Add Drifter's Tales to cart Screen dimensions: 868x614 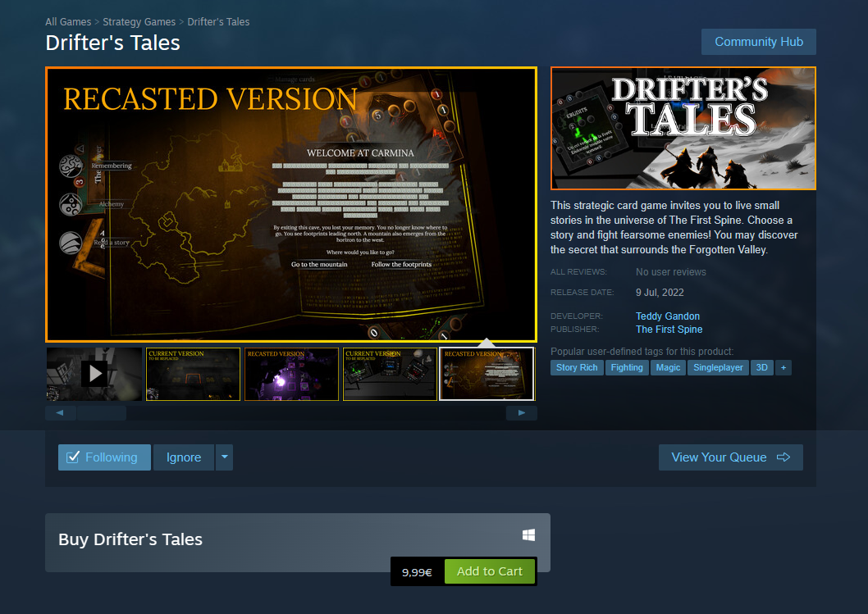pyautogui.click(x=489, y=571)
